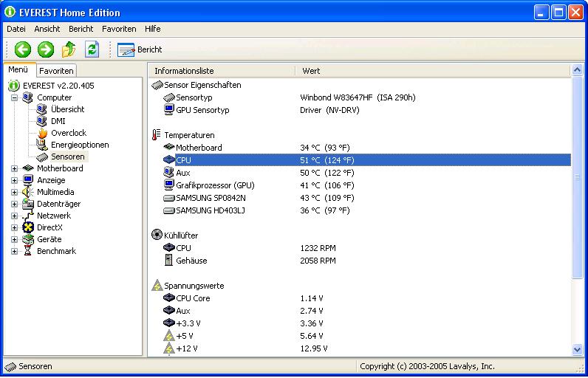Click the Multimedia speaker icon
The width and height of the screenshot is (588, 378).
pos(28,192)
